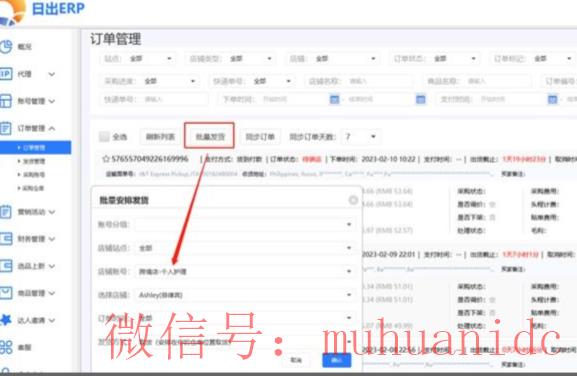This screenshot has width=577, height=376.
Task: Click the 营销活动 sidebar icon
Action: pos(6,212)
